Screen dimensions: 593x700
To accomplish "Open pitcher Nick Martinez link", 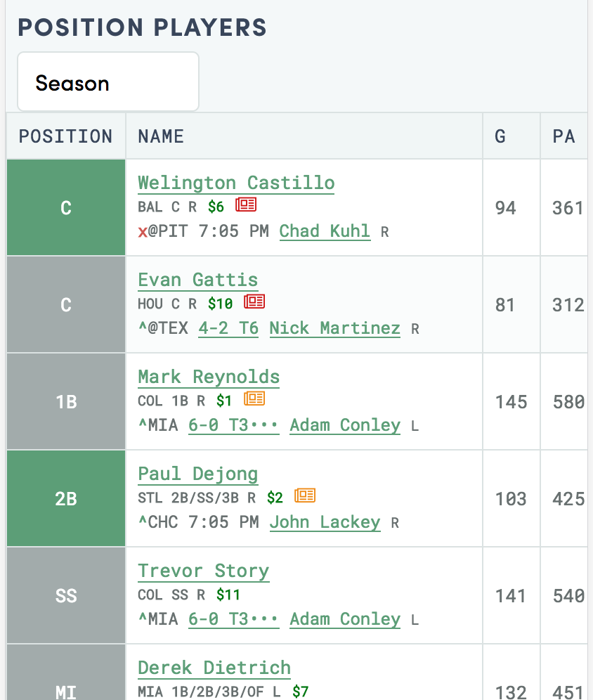I will [334, 328].
